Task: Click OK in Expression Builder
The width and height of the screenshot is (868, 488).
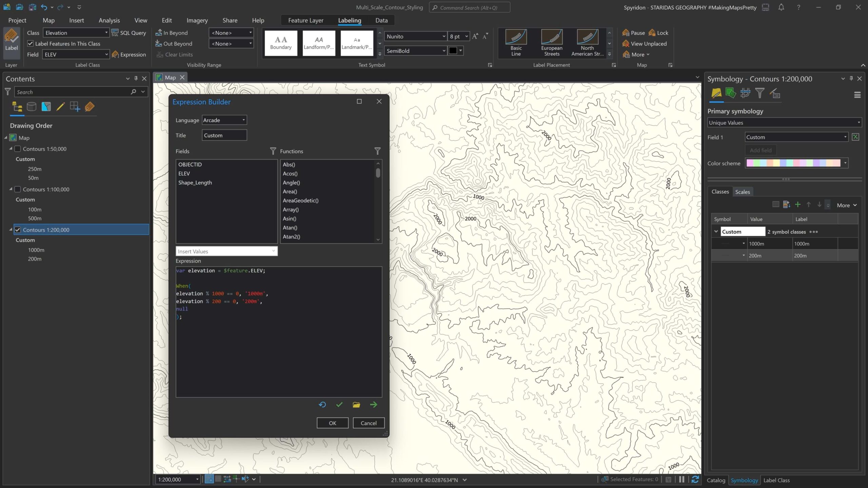Action: (332, 423)
